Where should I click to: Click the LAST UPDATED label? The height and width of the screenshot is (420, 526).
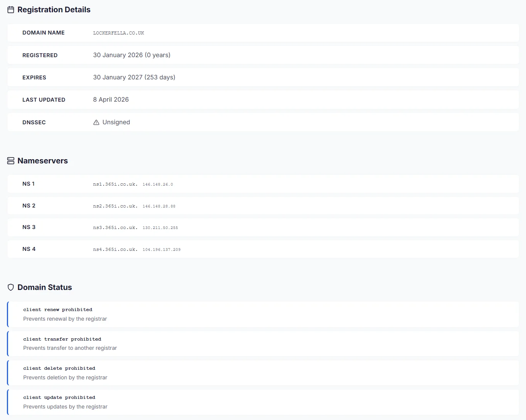click(44, 100)
